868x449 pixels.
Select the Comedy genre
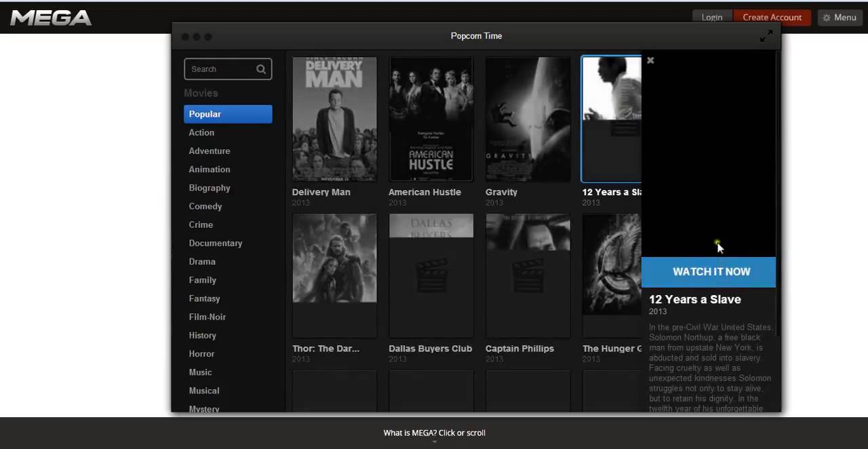[205, 206]
